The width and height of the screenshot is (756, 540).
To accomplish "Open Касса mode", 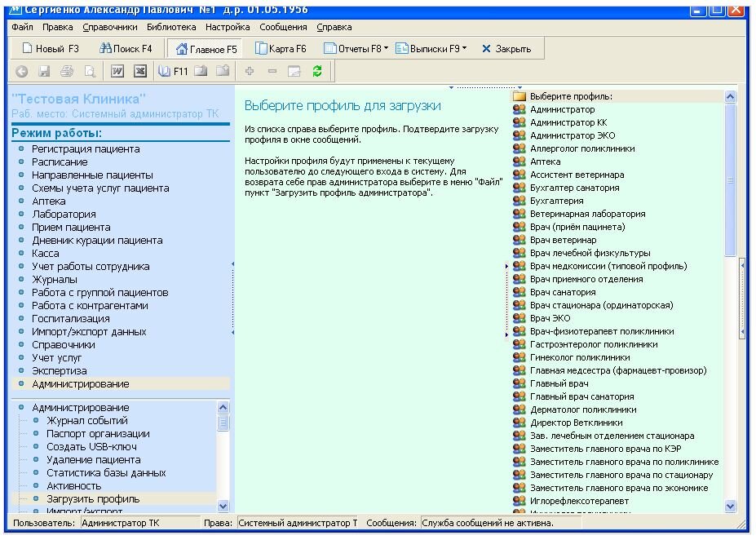I will click(x=46, y=253).
